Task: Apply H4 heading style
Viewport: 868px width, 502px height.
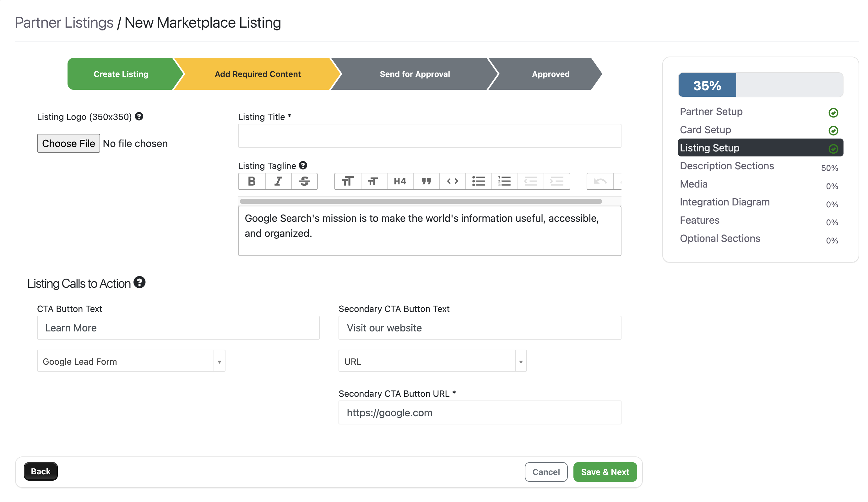Action: 400,181
